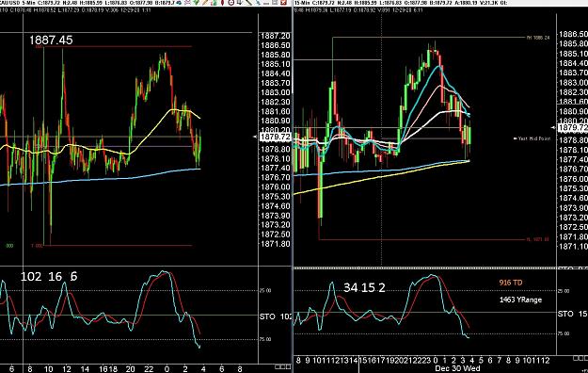Click the 75.00 level in the left stochastic panel
588x373 pixels.
pyautogui.click(x=265, y=339)
